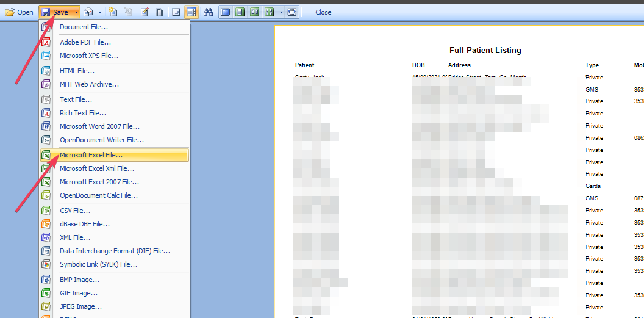Click the edit page pencil icon
The width and height of the screenshot is (644, 318).
pyautogui.click(x=145, y=12)
